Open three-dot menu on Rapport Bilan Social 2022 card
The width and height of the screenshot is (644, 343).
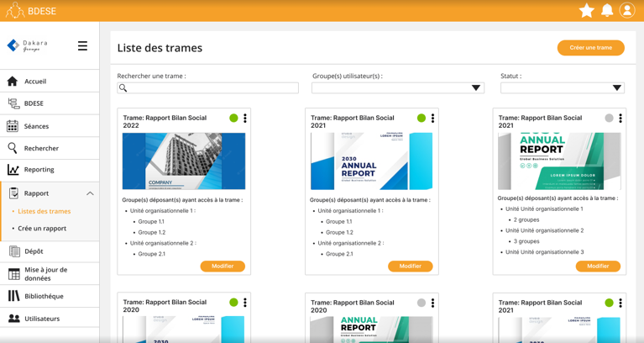click(245, 119)
